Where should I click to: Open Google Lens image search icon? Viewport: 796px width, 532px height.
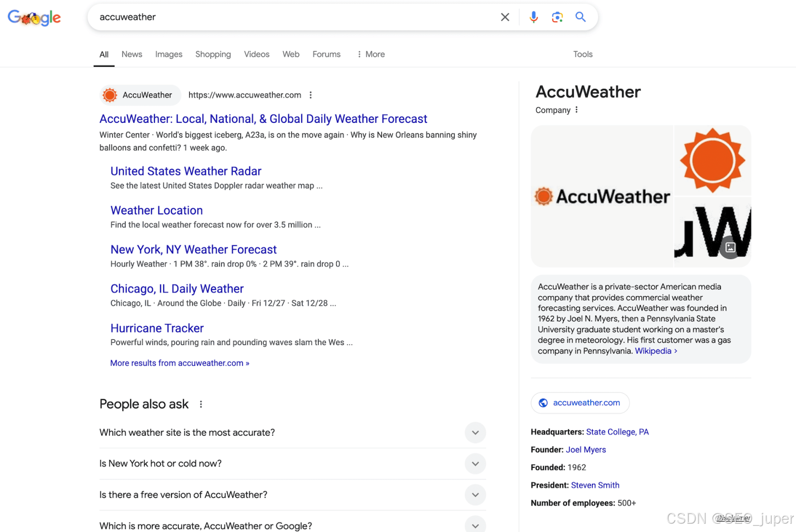(x=557, y=17)
